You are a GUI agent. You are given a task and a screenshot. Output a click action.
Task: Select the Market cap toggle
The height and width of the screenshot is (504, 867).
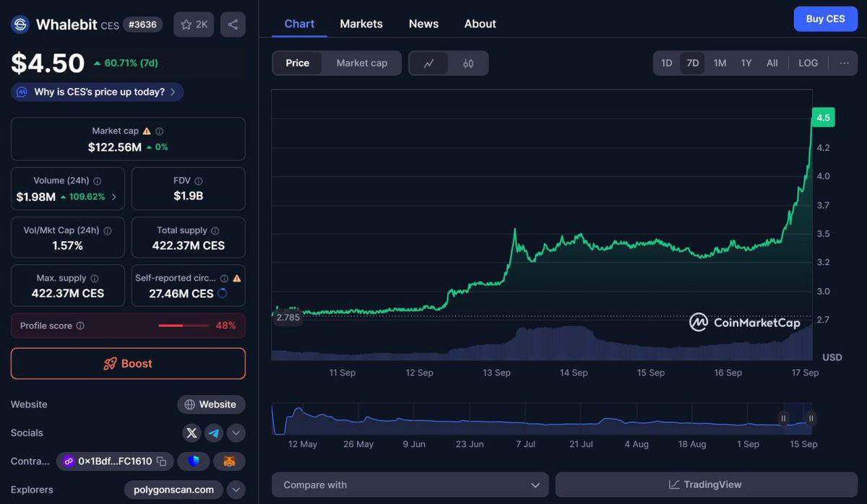tap(362, 64)
